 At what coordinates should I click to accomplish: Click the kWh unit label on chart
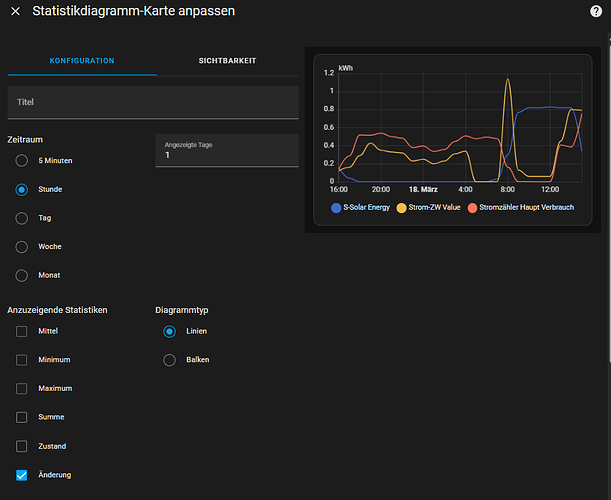[345, 68]
